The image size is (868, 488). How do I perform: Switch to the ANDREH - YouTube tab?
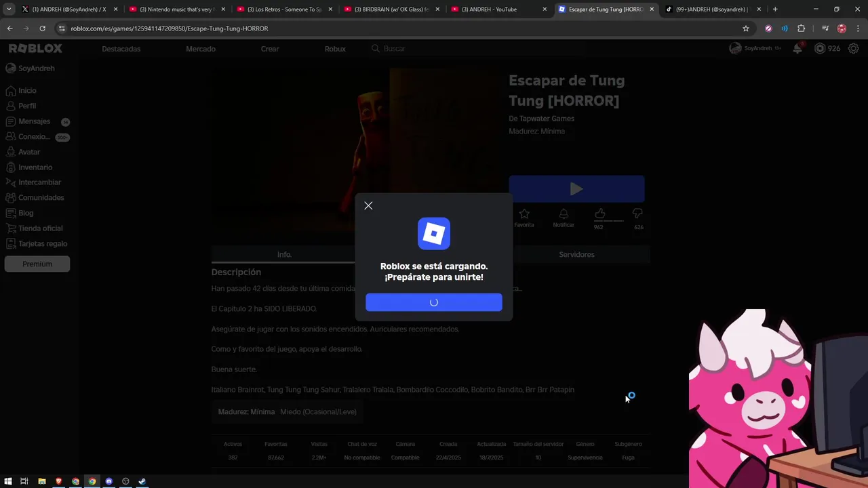[498, 9]
